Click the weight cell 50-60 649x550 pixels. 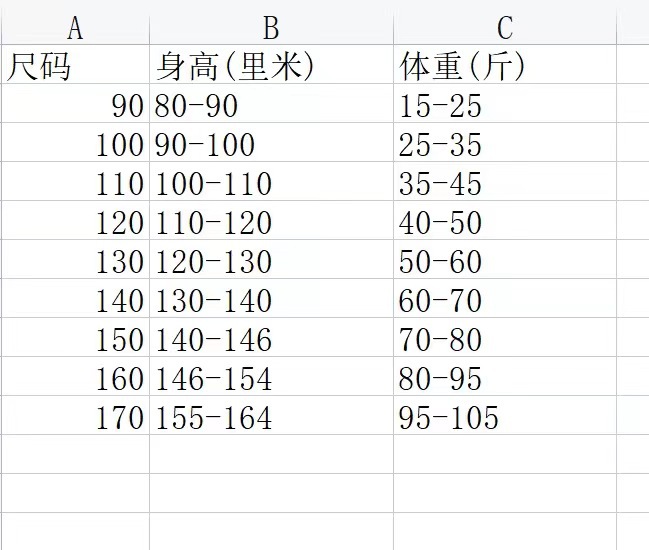[504, 262]
